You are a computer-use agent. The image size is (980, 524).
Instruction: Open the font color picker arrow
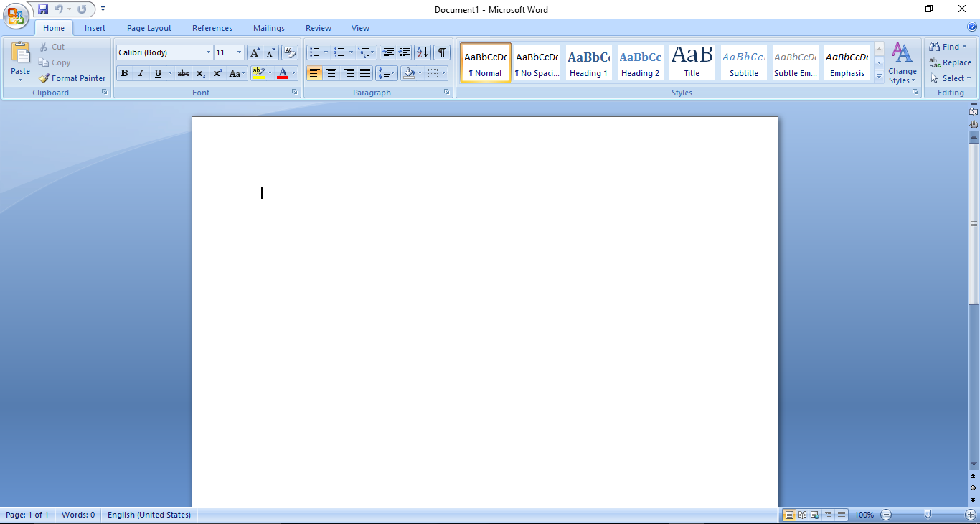(293, 73)
